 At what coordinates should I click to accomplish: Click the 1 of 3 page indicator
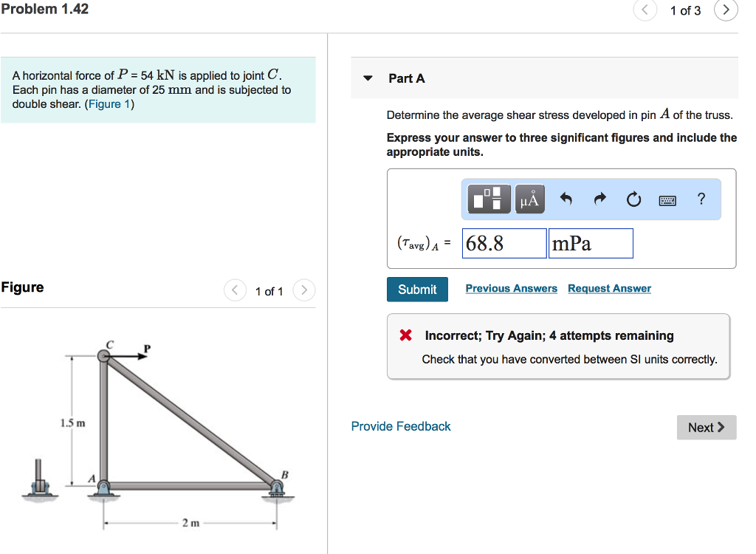685,11
